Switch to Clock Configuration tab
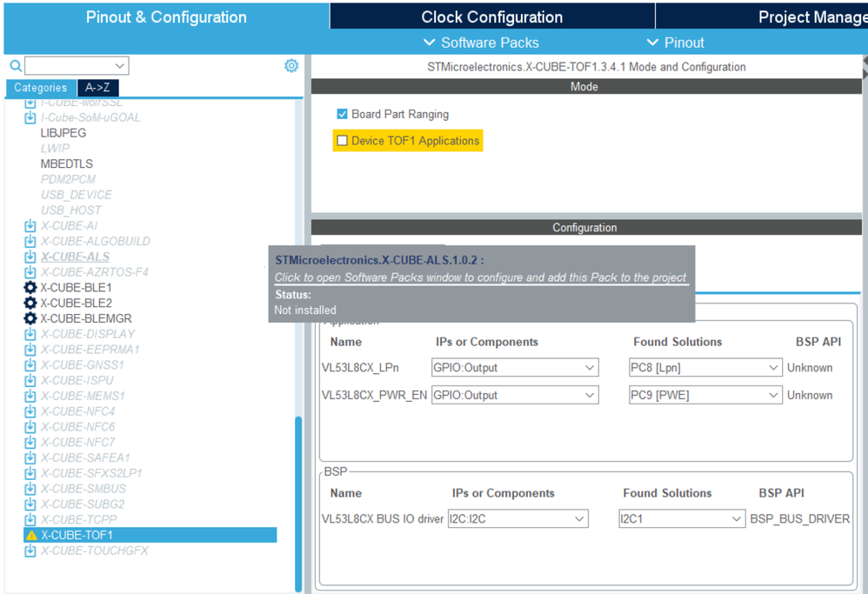868x594 pixels. (492, 17)
